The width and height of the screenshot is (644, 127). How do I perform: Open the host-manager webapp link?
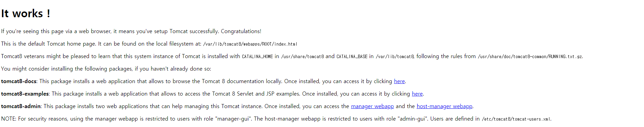444,106
